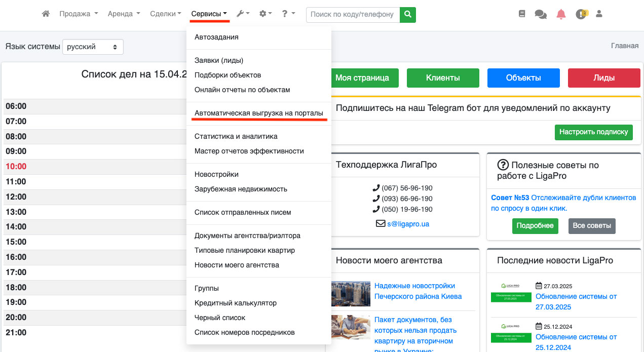Select Автоматическая выгрузка на порталы menu item
Viewport: 644px width, 352px height.
[x=258, y=113]
